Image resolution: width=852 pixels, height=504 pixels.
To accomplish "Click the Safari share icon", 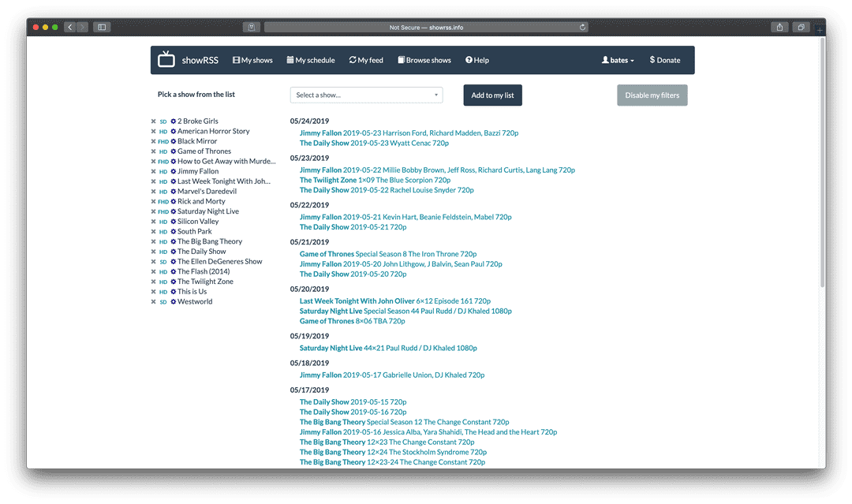I will (x=779, y=27).
